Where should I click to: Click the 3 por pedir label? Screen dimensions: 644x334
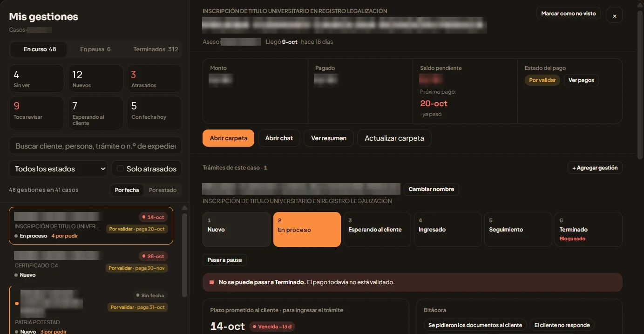pyautogui.click(x=54, y=332)
